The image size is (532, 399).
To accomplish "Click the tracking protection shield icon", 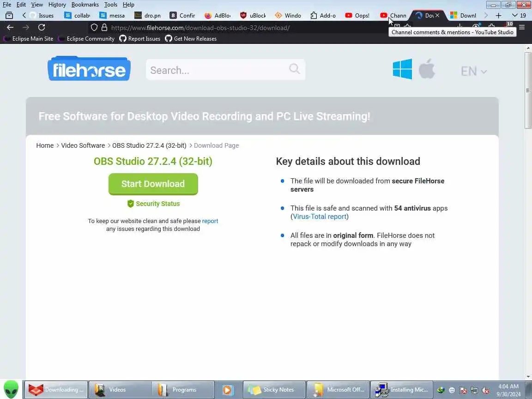I will (x=94, y=28).
